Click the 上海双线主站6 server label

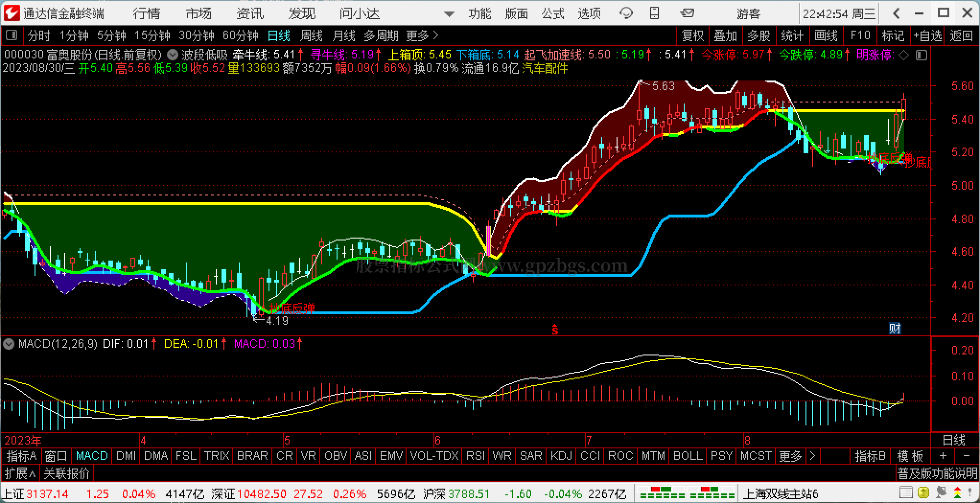(781, 493)
